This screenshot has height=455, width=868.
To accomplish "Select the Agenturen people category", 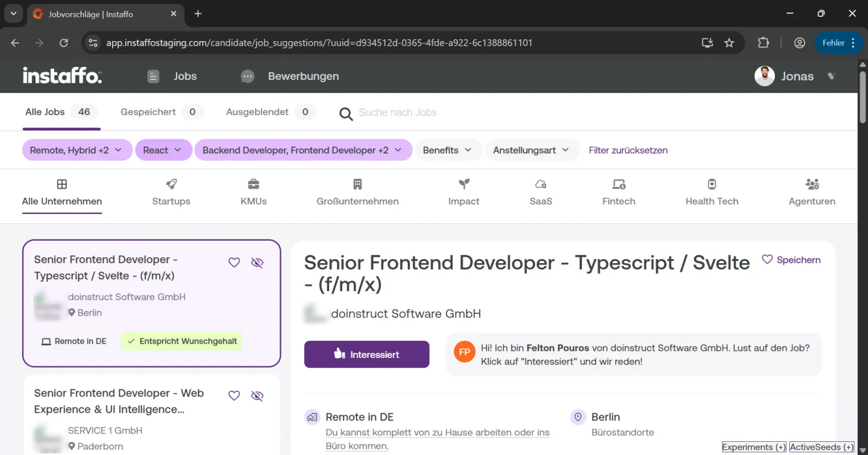I will pos(812,192).
